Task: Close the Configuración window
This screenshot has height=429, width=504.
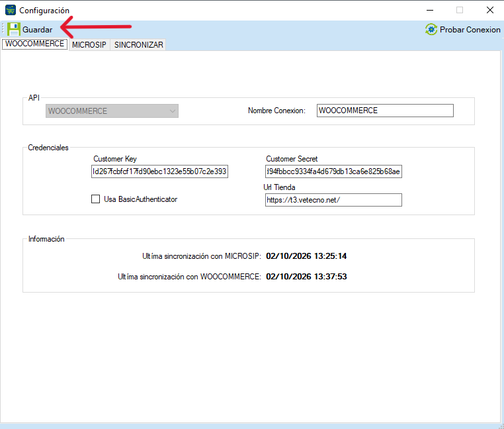Action: point(490,11)
